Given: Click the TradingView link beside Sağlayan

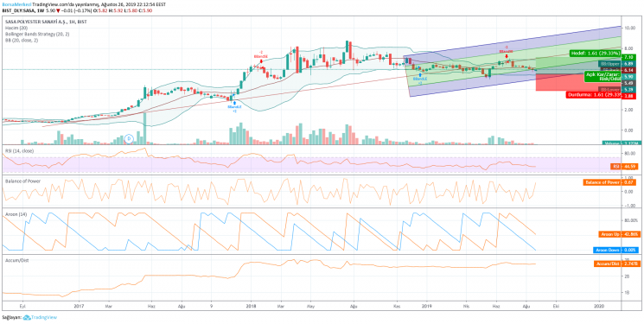Looking at the screenshot, I should click(x=44, y=317).
